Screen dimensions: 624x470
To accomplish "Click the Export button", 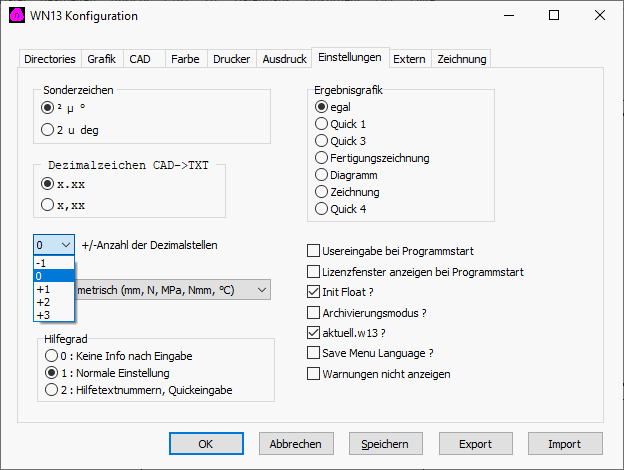I will [x=475, y=443].
